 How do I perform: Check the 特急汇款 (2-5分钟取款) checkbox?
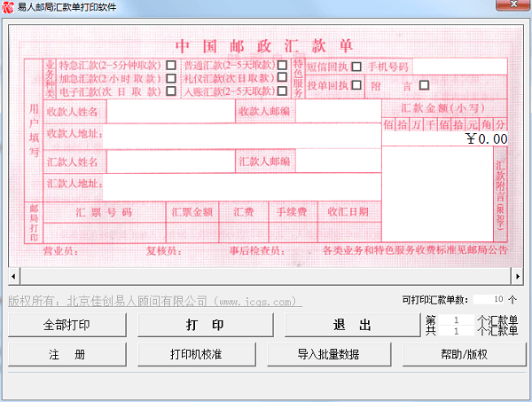click(x=171, y=65)
